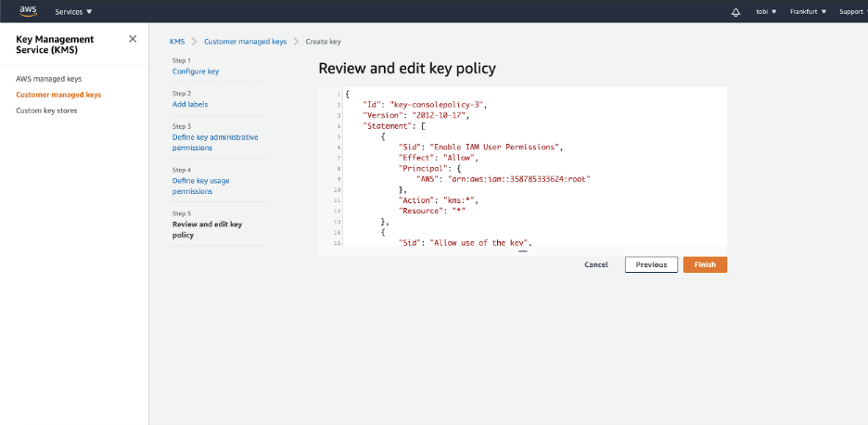The width and height of the screenshot is (868, 425).
Task: Open Define key usage permissions step
Action: pos(200,186)
